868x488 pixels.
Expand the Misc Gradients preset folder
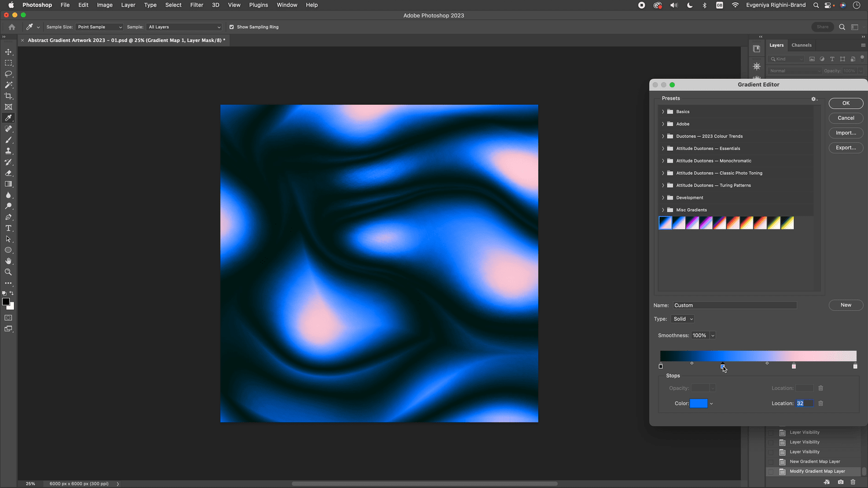(663, 210)
